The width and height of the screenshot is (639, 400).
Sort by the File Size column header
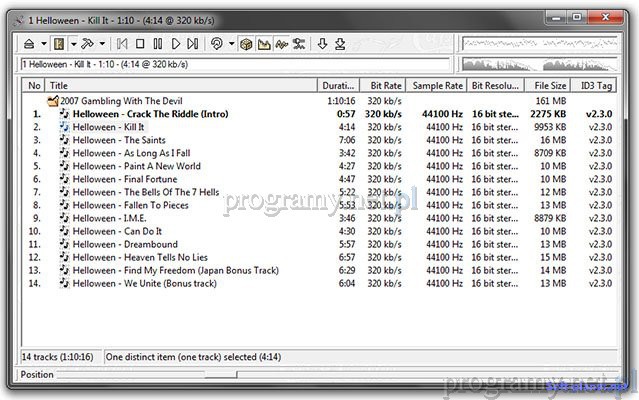point(549,86)
